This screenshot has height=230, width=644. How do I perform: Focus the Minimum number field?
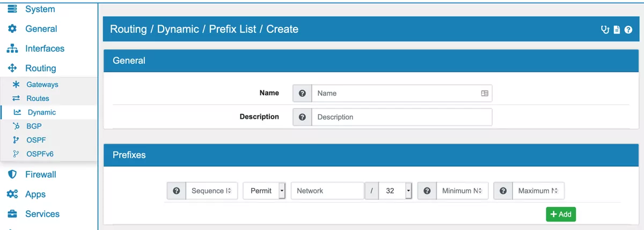point(462,191)
